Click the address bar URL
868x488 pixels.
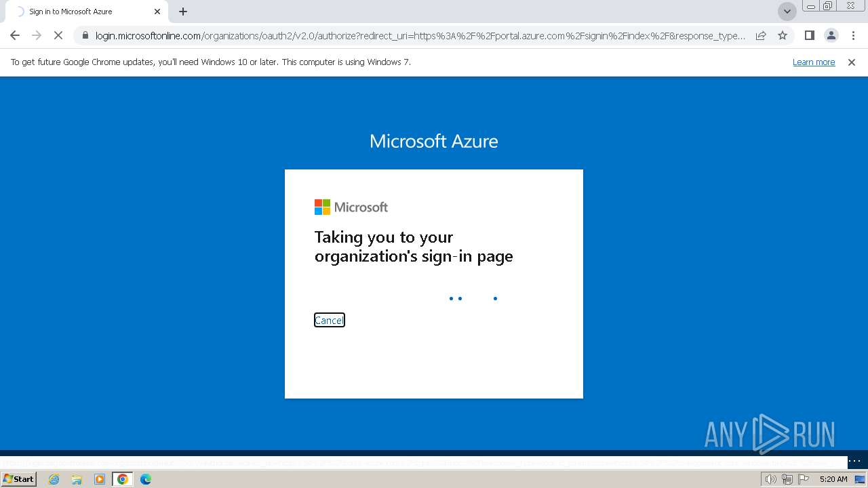pos(420,35)
